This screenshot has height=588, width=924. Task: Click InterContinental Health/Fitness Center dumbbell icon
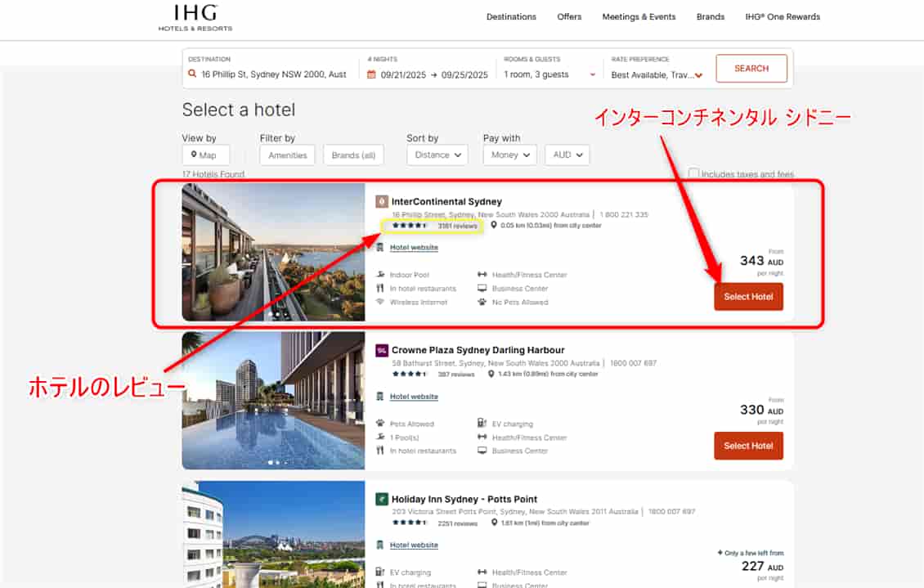point(482,275)
